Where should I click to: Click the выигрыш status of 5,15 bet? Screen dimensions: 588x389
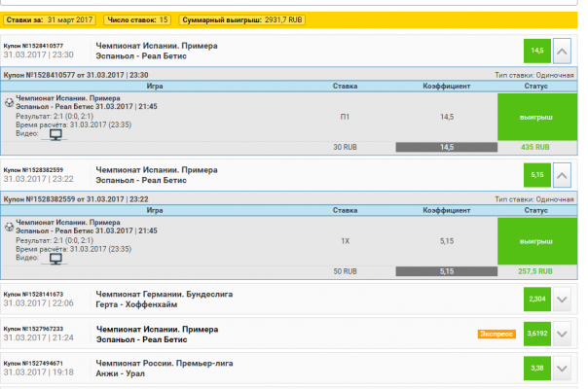pos(537,241)
